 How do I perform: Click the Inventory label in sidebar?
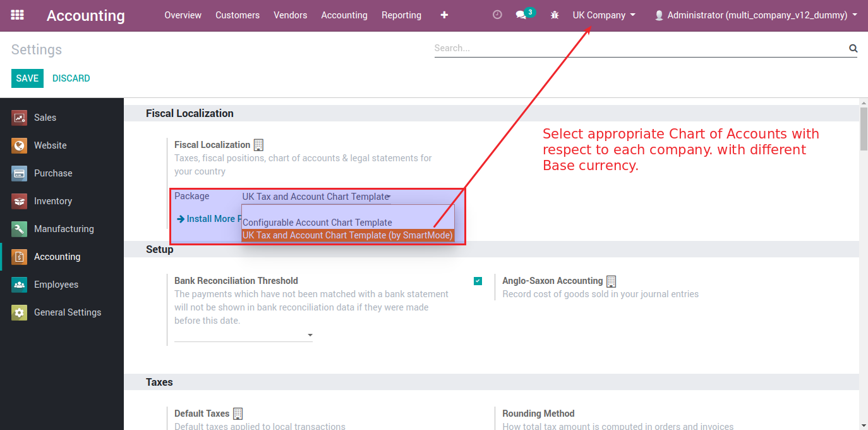pos(53,201)
